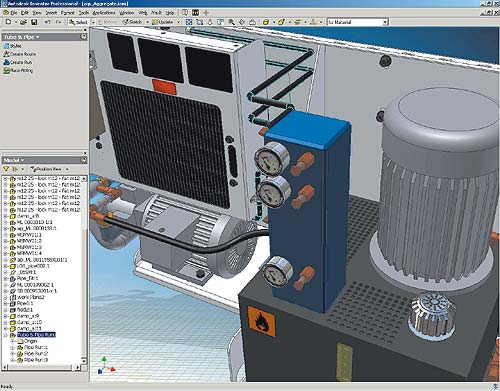Viewport: 500px width, 391px height.
Task: Click the 3D axis indicator in viewport
Action: coord(106,365)
